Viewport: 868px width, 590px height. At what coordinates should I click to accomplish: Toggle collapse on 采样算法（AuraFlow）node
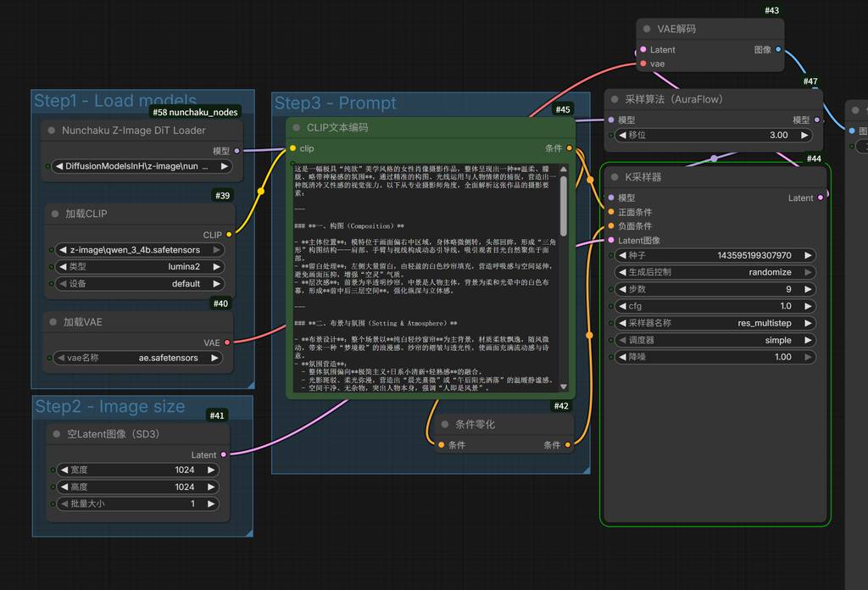615,99
